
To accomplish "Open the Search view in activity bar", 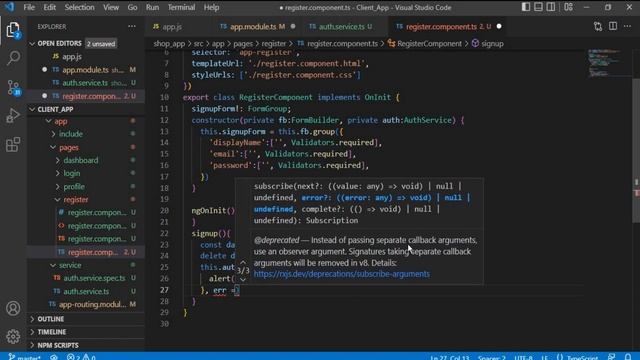I will tap(13, 58).
